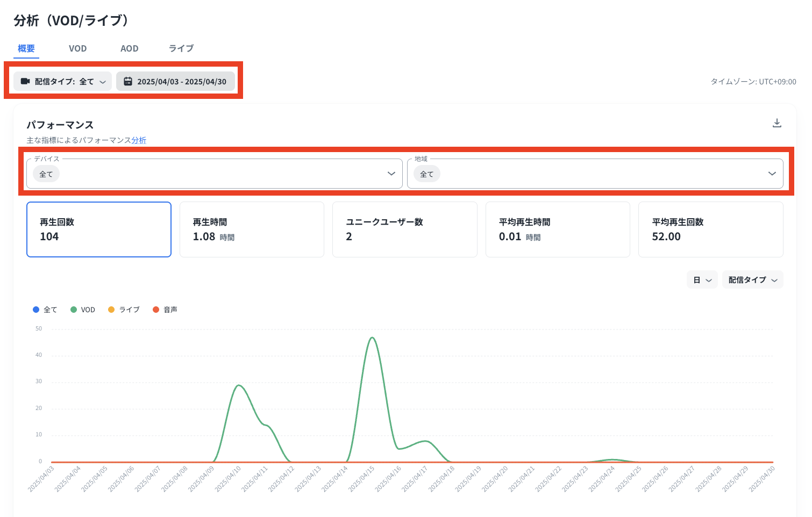Click the download icon in Performance panel

coord(777,123)
